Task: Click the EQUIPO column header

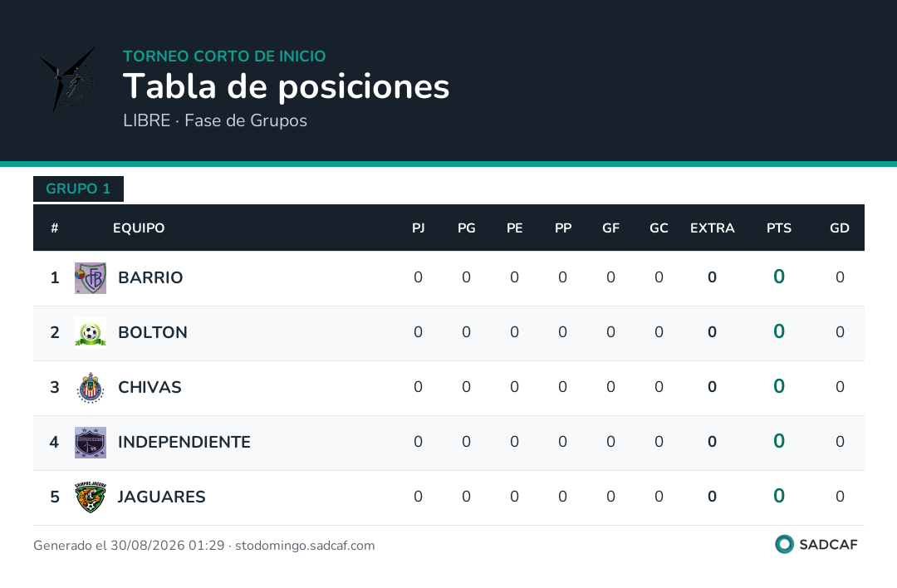Action: pyautogui.click(x=139, y=228)
